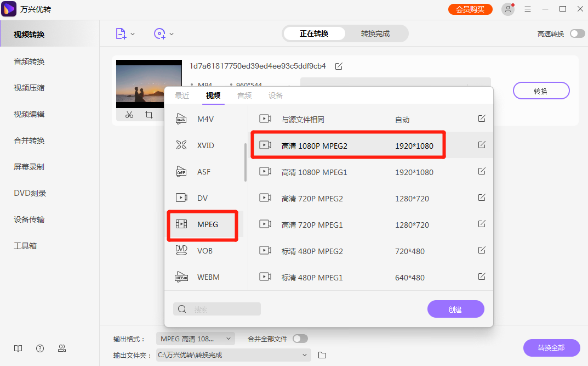Rename the video using the pencil icon
Screen dimensions: 588x366
point(338,66)
